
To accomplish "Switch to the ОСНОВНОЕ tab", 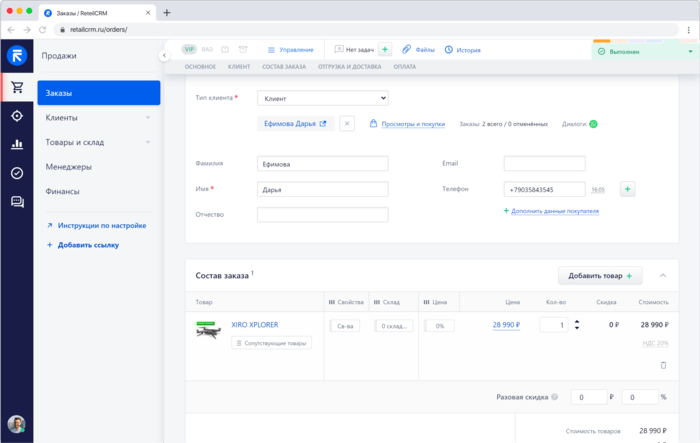I will (x=200, y=67).
